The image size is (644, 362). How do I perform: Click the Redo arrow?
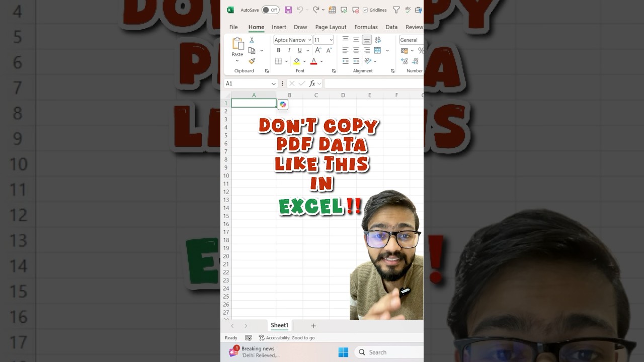tap(316, 10)
